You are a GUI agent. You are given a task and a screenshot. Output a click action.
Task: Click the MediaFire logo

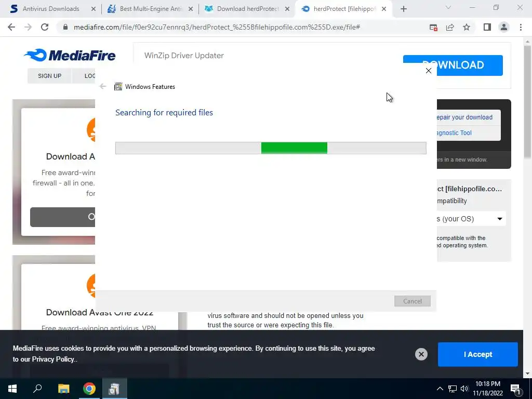[70, 55]
